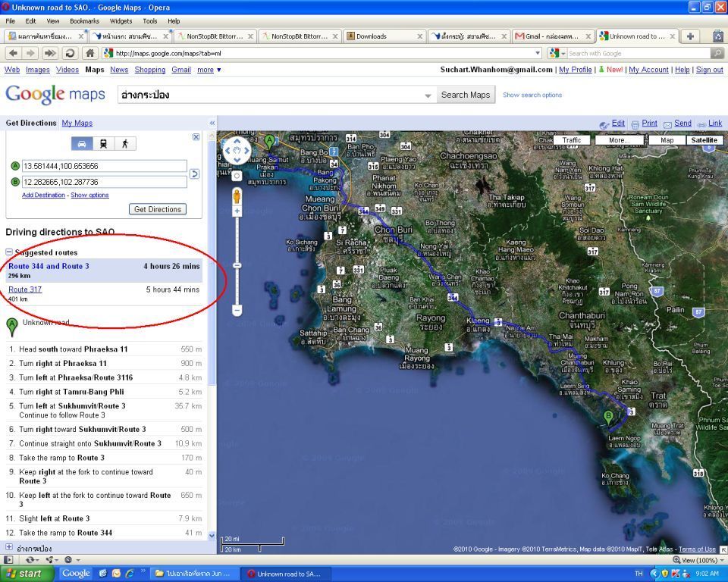The width and height of the screenshot is (728, 582).
Task: Select public transit travel mode
Action: pos(103,143)
